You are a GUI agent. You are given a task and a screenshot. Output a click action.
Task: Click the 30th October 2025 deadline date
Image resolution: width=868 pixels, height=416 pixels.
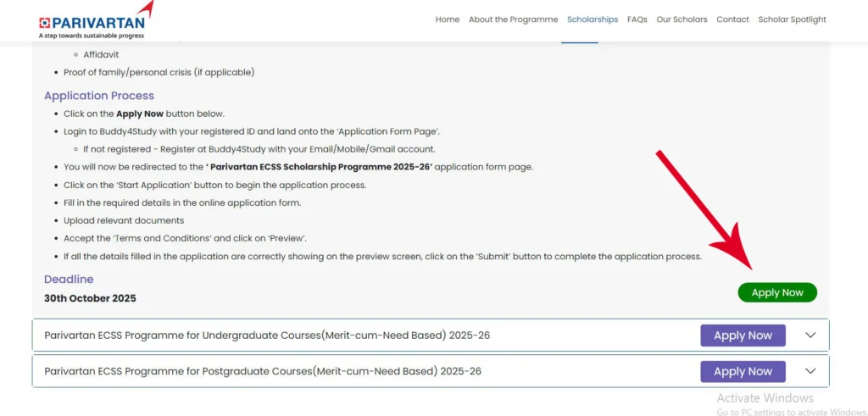pos(90,298)
